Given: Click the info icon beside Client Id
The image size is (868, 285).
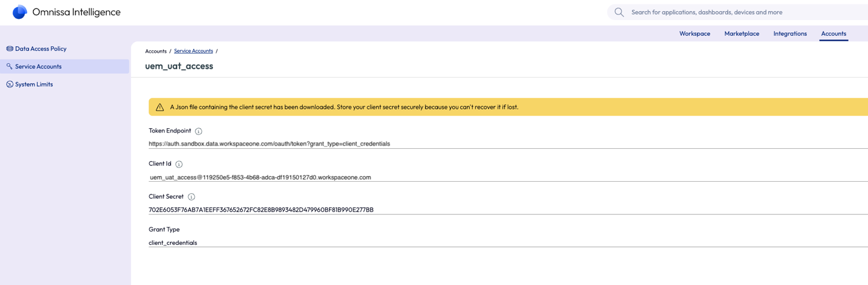Looking at the screenshot, I should pyautogui.click(x=179, y=164).
